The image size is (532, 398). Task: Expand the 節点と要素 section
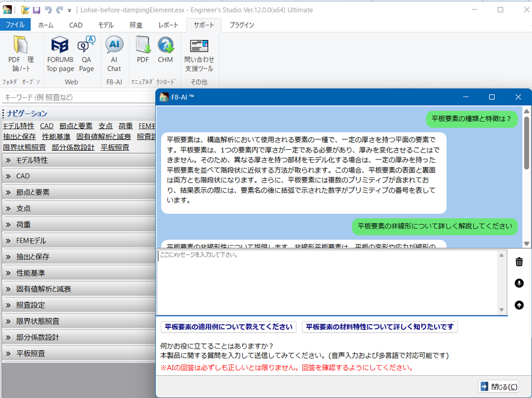[x=80, y=192]
